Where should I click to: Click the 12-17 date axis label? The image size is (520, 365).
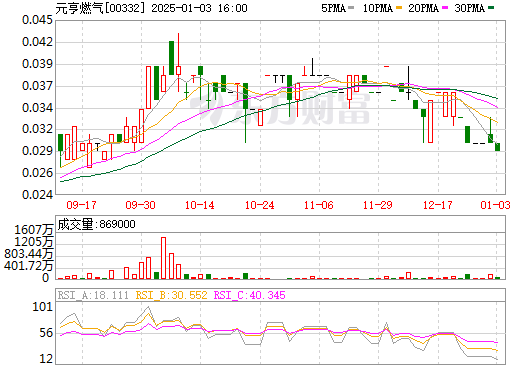coord(437,205)
